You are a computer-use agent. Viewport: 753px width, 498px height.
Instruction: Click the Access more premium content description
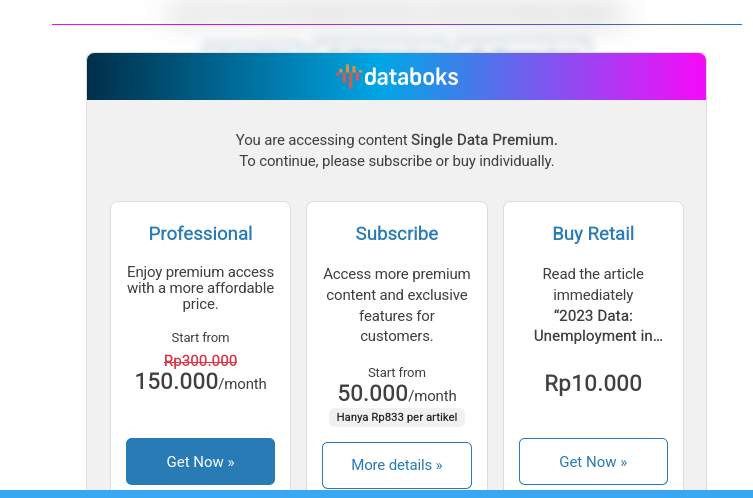point(396,305)
